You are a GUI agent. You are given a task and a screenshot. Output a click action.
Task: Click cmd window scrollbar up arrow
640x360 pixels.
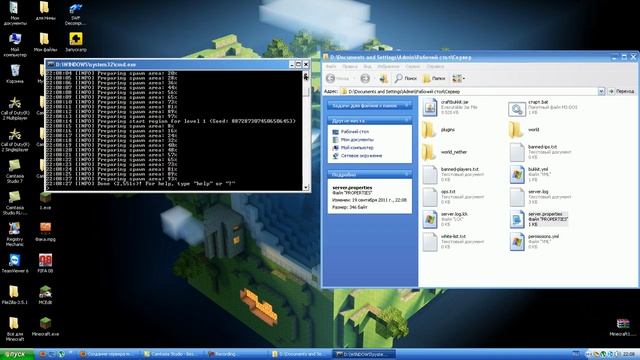(x=306, y=75)
